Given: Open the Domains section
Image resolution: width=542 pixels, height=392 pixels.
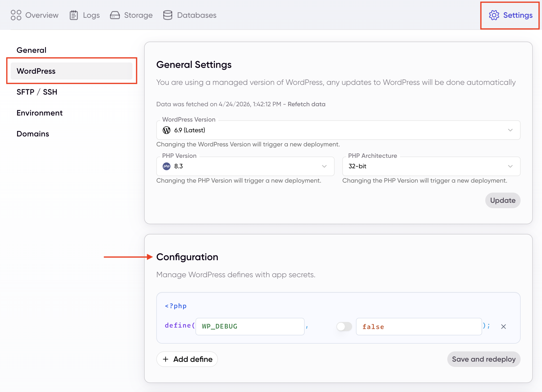Looking at the screenshot, I should [x=33, y=134].
